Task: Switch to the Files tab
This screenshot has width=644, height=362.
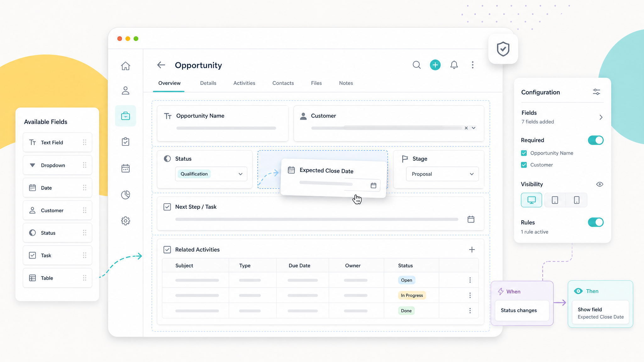Action: click(316, 83)
